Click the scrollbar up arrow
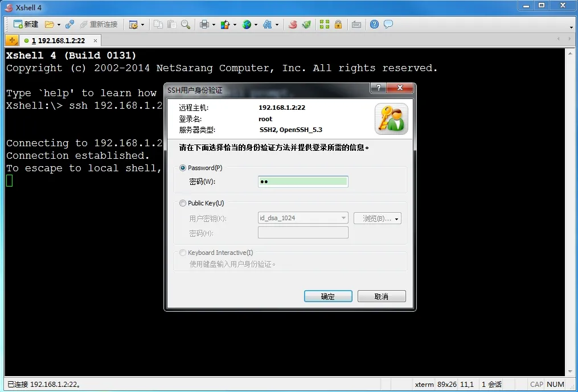The height and width of the screenshot is (392, 578). (x=569, y=53)
